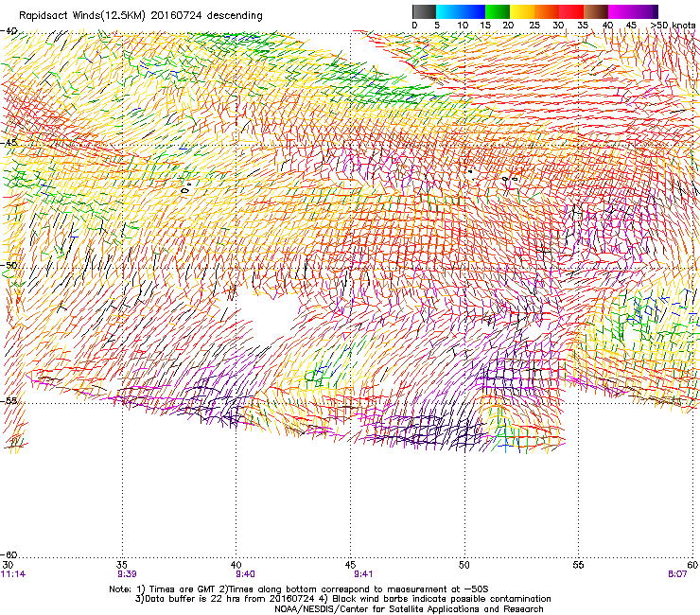Screen dimensions: 700x615
Task: Click the '20' label under the color scale
Action: pyautogui.click(x=508, y=26)
